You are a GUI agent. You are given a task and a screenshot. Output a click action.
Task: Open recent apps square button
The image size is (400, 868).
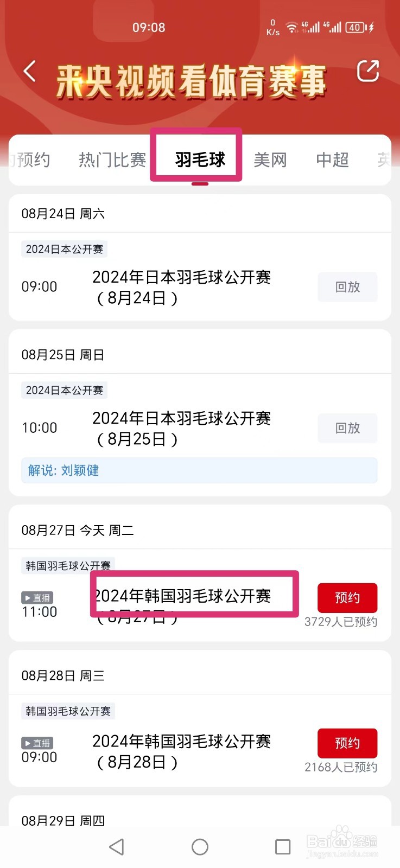283,847
